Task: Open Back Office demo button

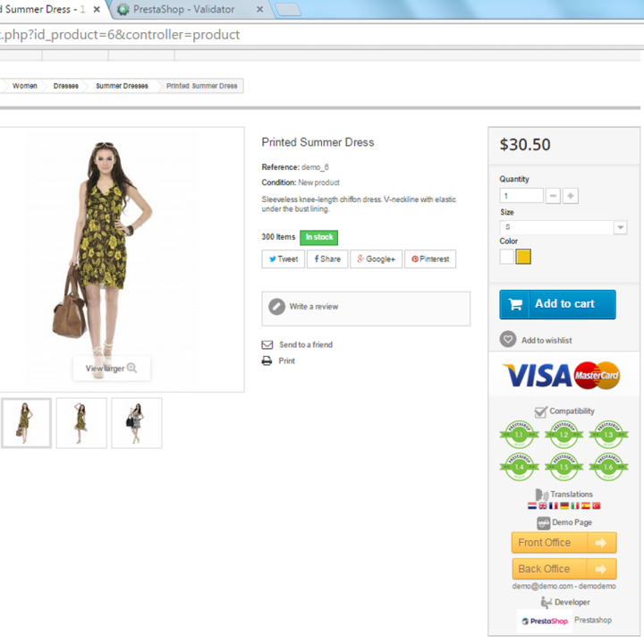Action: click(563, 569)
